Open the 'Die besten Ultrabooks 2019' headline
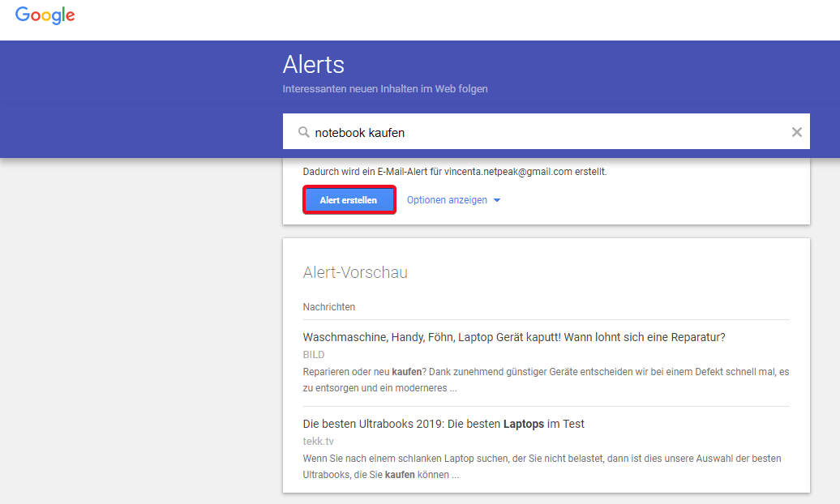The height and width of the screenshot is (504, 840). [x=444, y=424]
